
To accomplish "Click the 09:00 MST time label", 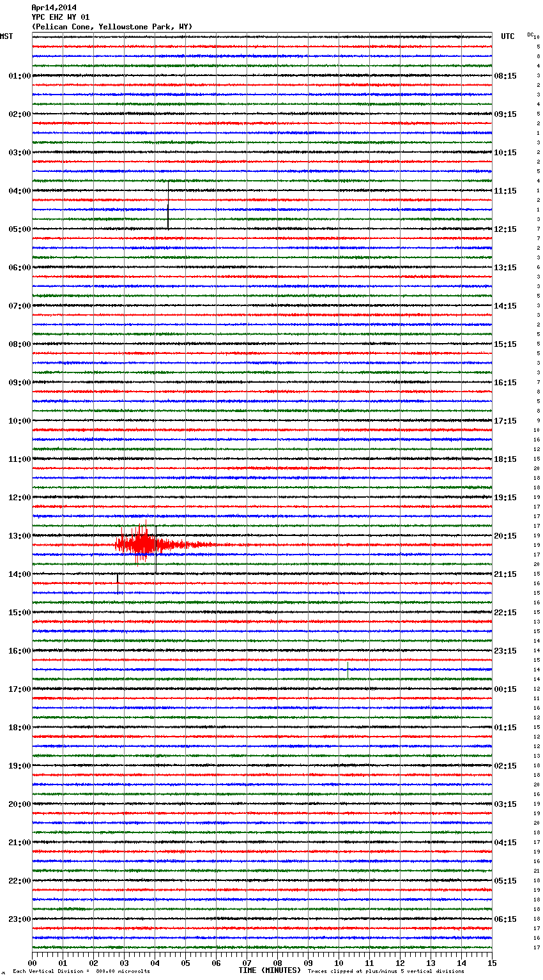I will tap(20, 383).
